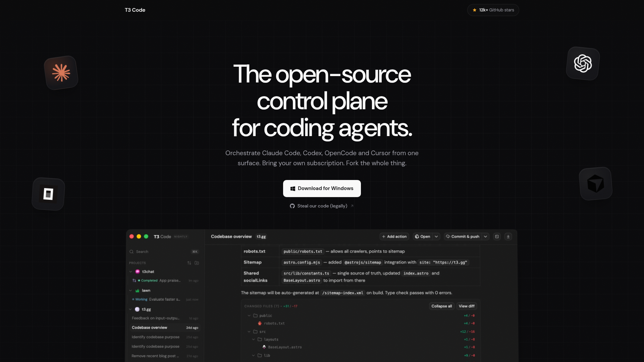Click the public/robots.txt code chip
The height and width of the screenshot is (362, 644).
[303, 251]
